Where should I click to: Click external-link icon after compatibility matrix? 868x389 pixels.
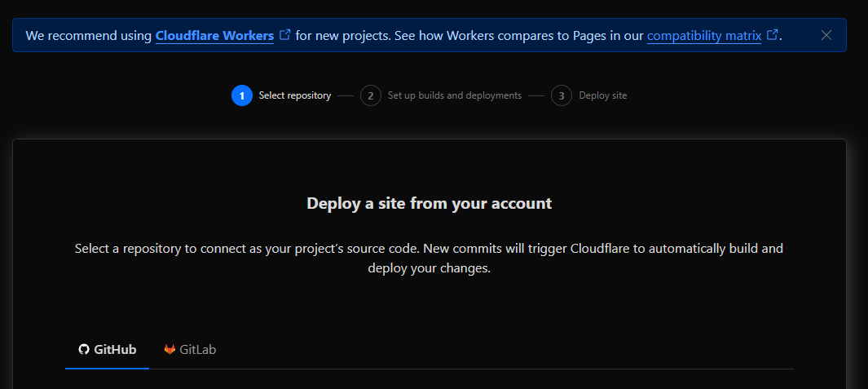point(773,35)
